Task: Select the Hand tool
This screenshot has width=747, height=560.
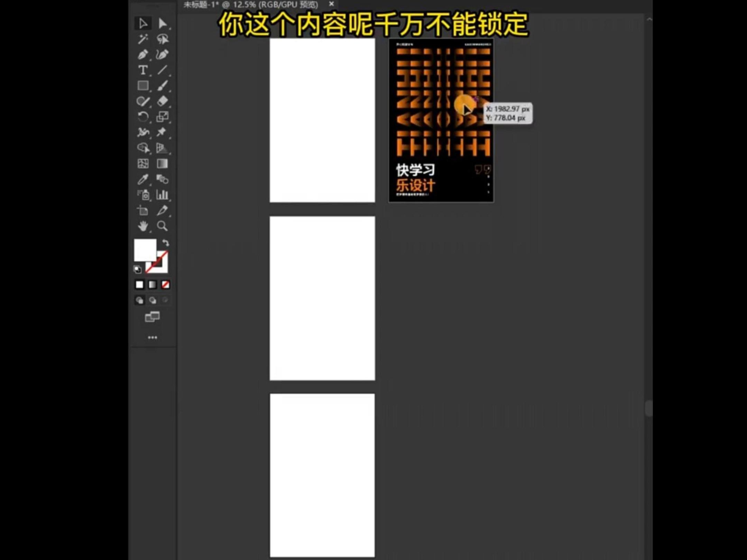Action: pyautogui.click(x=143, y=226)
